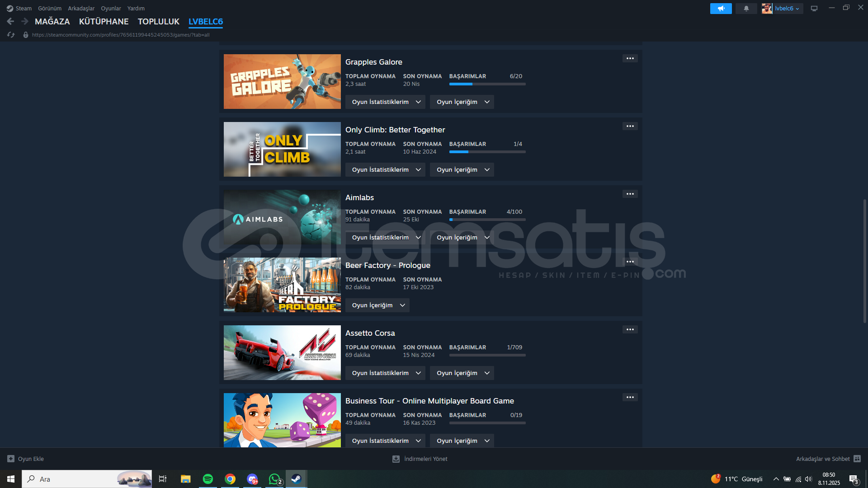Click the Business Tour game thumbnail
The height and width of the screenshot is (488, 868).
click(282, 420)
